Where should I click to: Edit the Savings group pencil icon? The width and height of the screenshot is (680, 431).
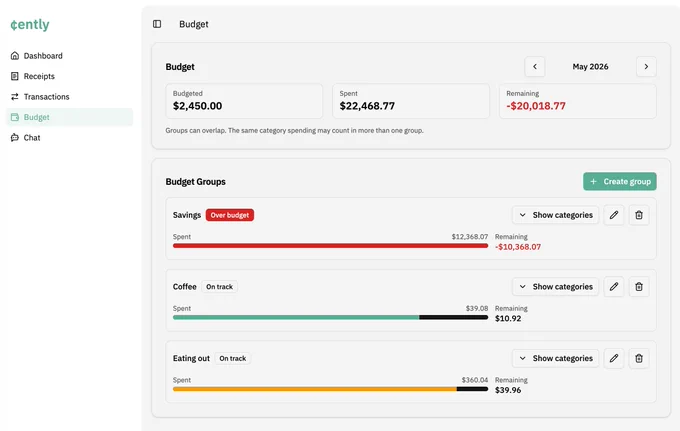614,215
